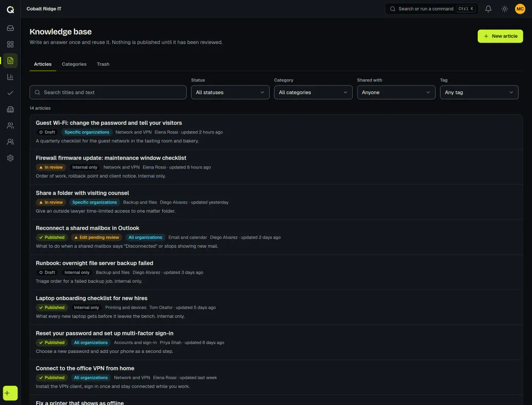
Task: Click All organizations badge on Reset password row
Action: pos(91,343)
